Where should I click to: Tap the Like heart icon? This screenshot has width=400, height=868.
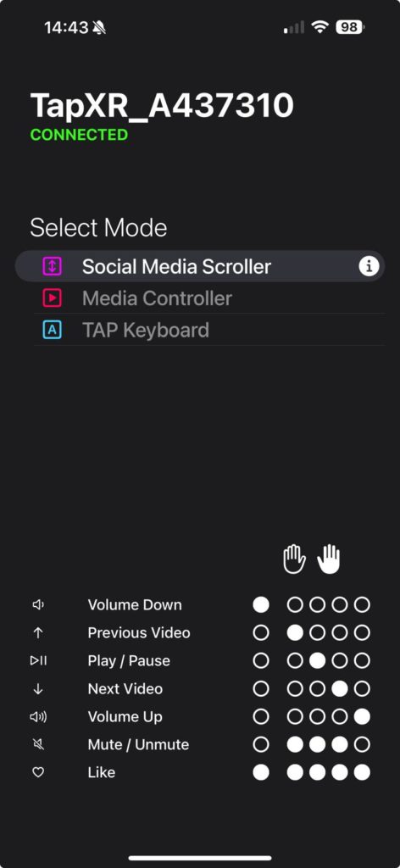[38, 772]
